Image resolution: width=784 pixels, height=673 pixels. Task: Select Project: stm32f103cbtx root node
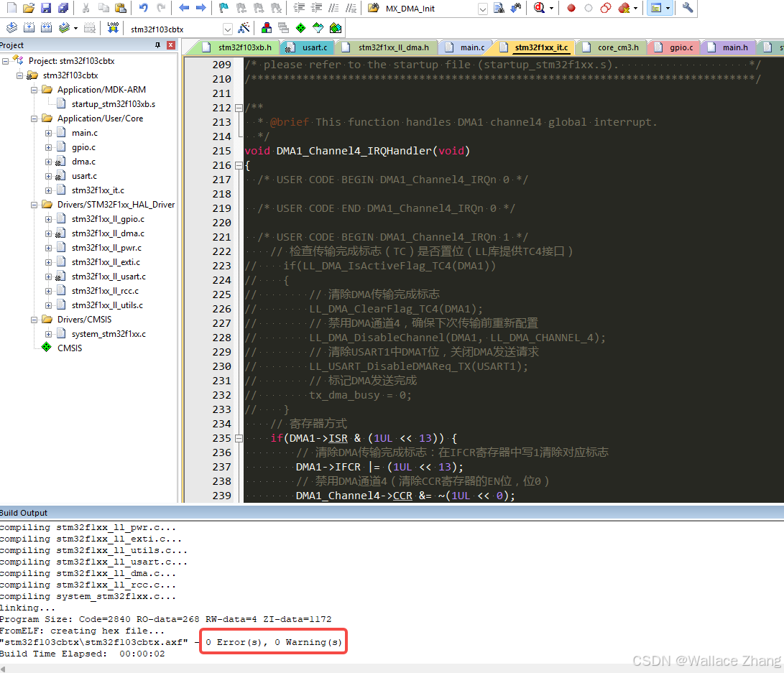point(71,61)
